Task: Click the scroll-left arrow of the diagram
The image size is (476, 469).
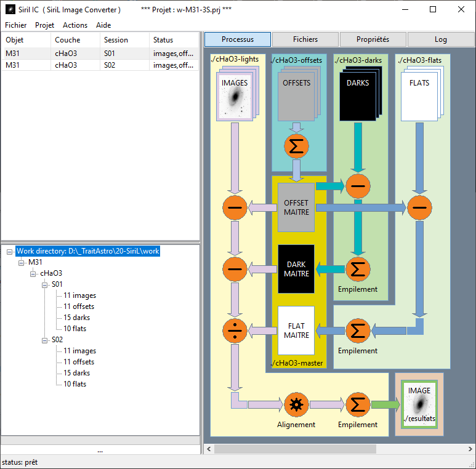Action: 209,449
